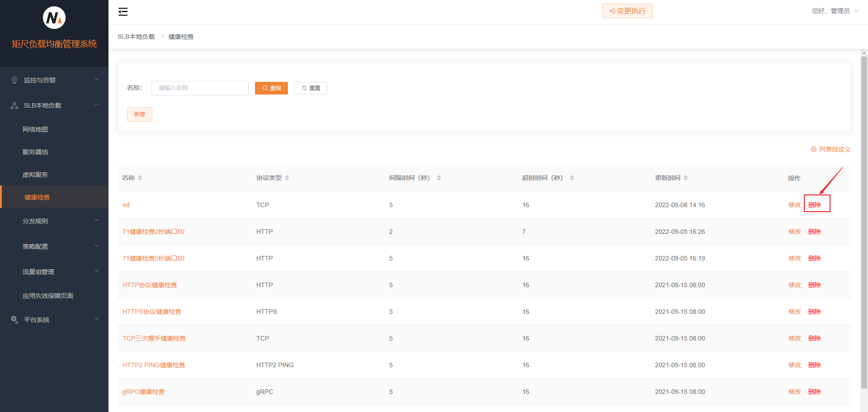The image size is (868, 412).
Task: Collapse the SLB本地负载 menu
Action: 54,105
